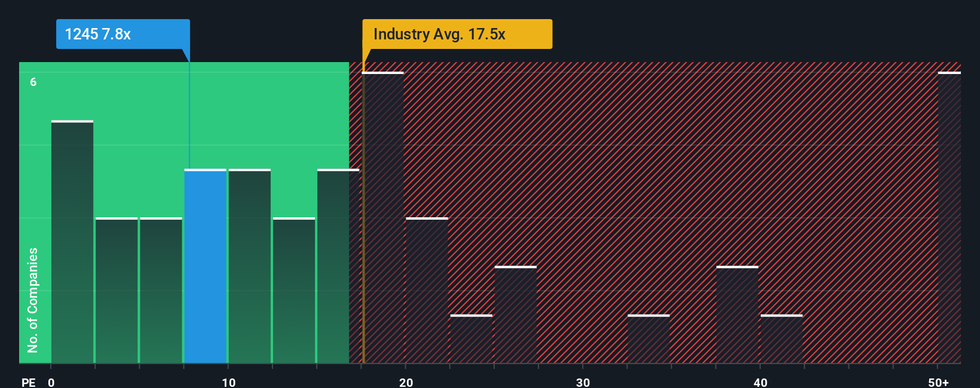The width and height of the screenshot is (980, 388).
Task: Click the first bar at PE 0
Action: (72, 242)
